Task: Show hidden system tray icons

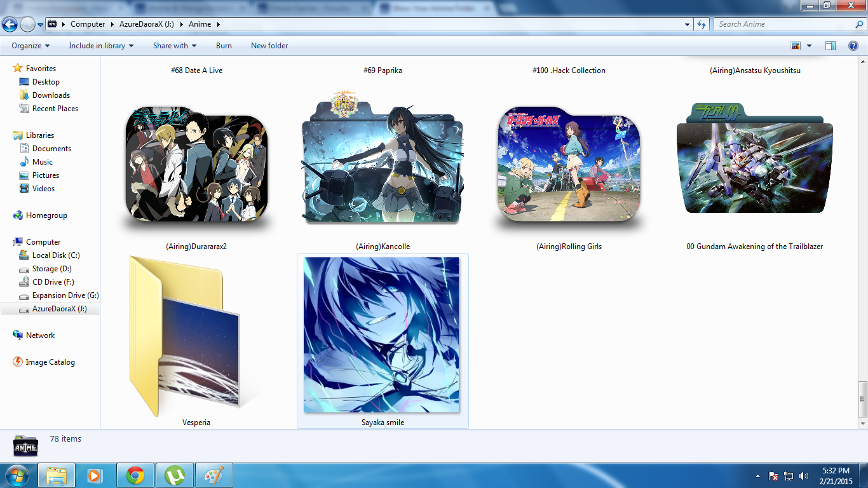Action: pyautogui.click(x=757, y=476)
